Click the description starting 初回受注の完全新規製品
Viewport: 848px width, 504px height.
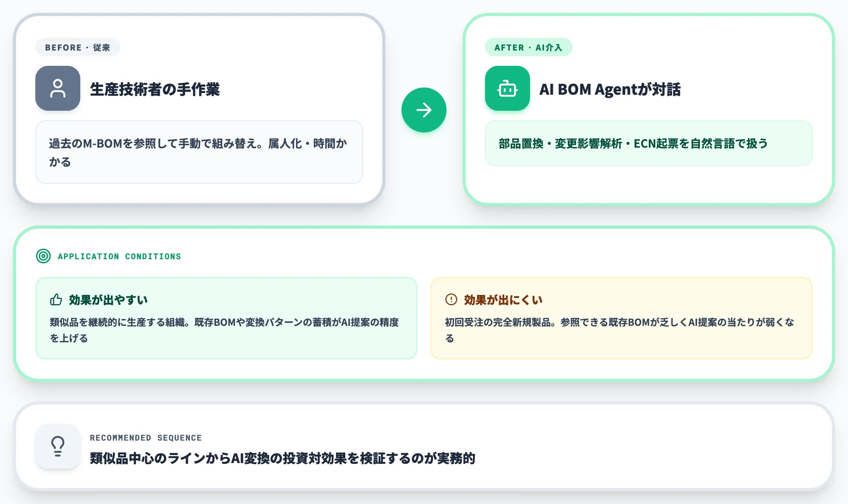click(x=620, y=330)
